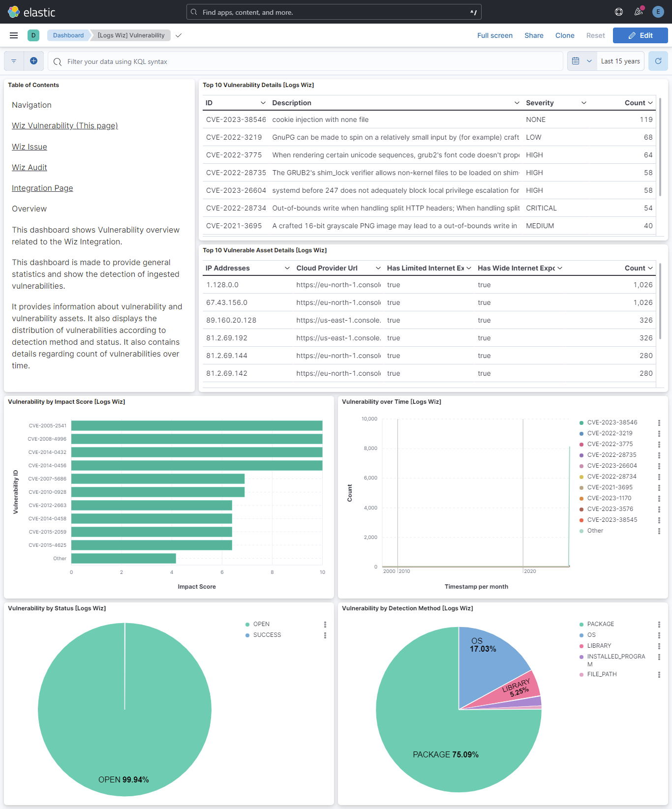
Task: Open the Wiz Issue link
Action: click(30, 147)
